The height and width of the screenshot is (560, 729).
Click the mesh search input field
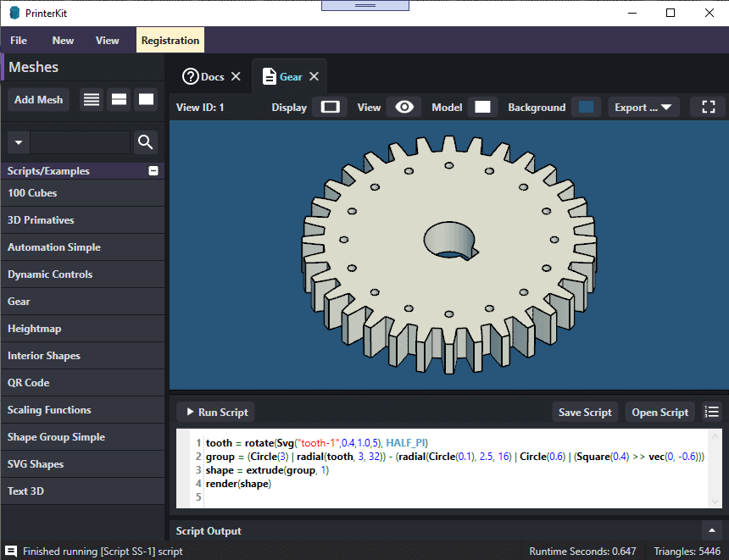coord(80,142)
